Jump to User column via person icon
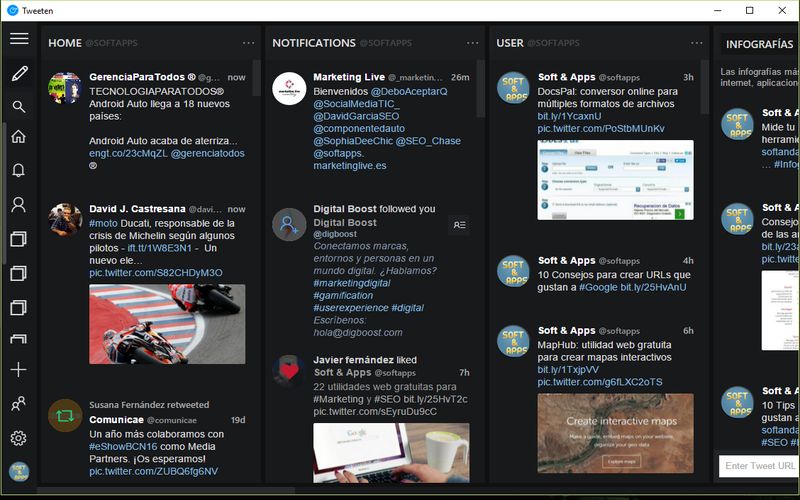 (x=18, y=205)
